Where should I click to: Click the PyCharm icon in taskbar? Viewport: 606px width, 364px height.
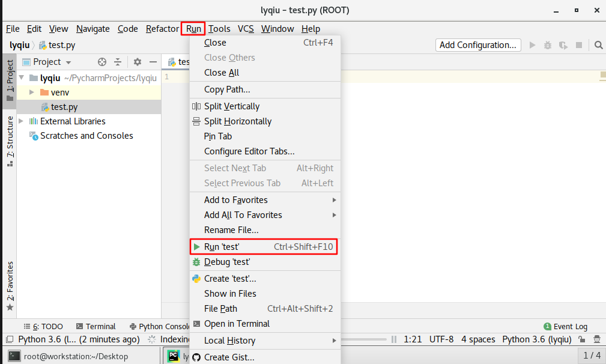[x=174, y=356]
